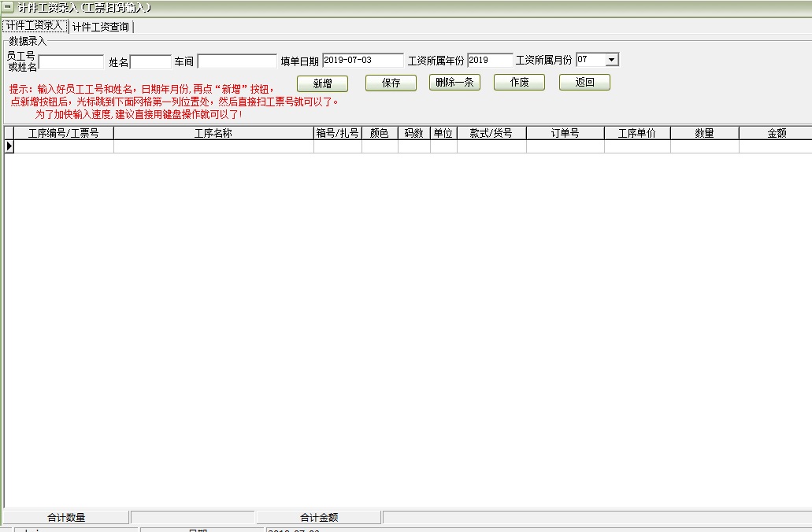Click first row cell under 工序编号/工票号
This screenshot has height=532, width=812.
tap(64, 146)
